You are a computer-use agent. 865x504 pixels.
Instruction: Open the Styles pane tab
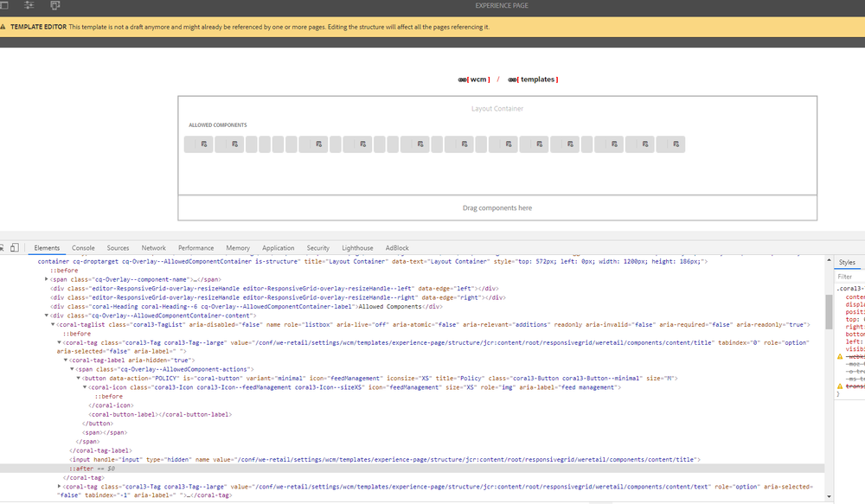click(847, 262)
